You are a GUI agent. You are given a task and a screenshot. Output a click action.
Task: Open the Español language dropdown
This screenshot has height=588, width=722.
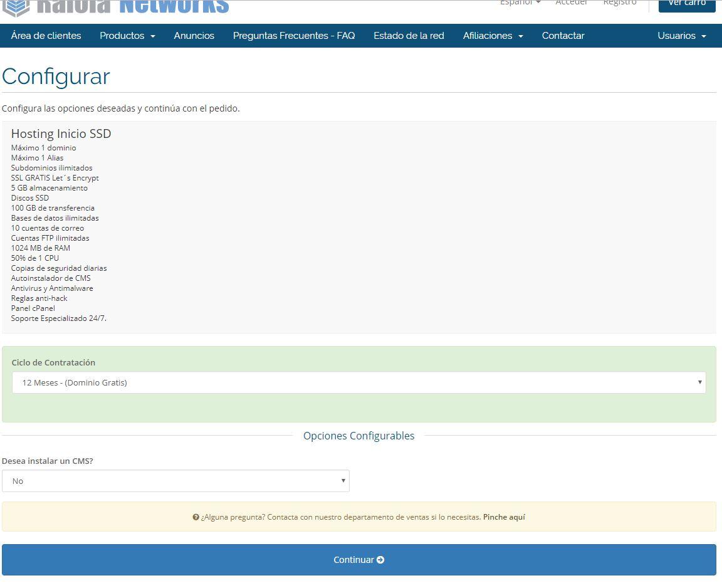click(520, 3)
